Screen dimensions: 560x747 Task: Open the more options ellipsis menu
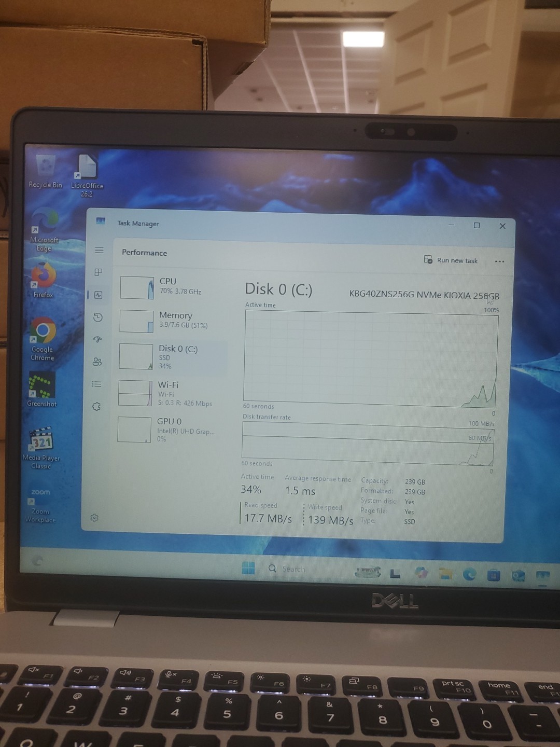(499, 261)
